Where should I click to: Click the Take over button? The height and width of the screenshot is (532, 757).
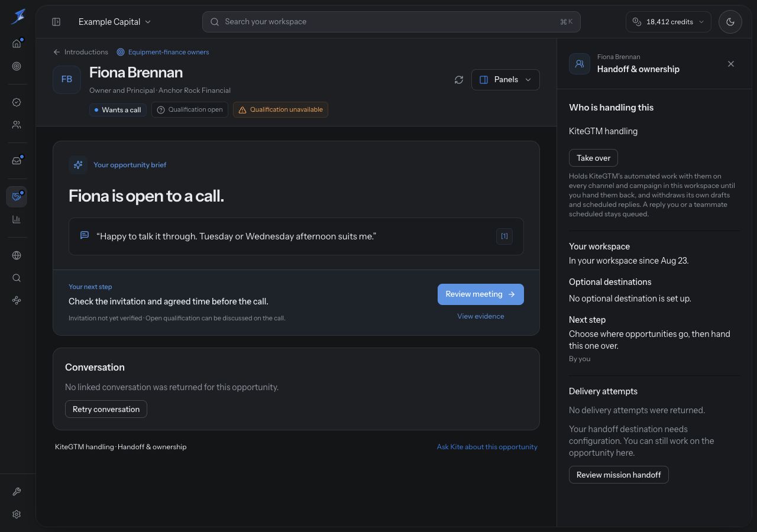click(593, 158)
